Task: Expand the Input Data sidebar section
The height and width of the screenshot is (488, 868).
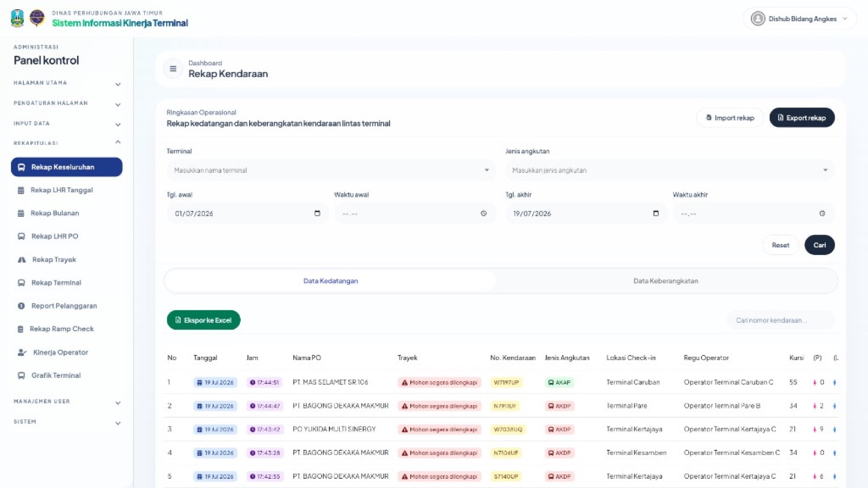Action: (67, 124)
